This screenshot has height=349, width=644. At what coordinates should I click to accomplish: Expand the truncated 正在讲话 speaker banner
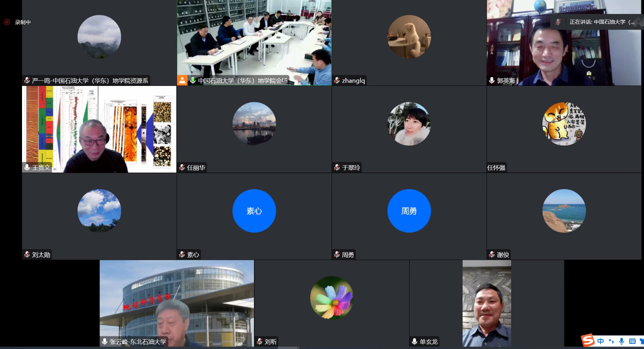point(601,22)
